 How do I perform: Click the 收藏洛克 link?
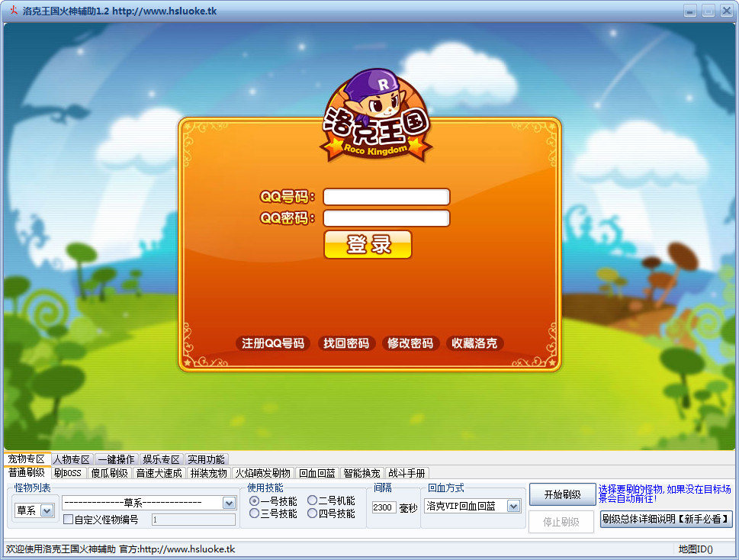coord(474,343)
